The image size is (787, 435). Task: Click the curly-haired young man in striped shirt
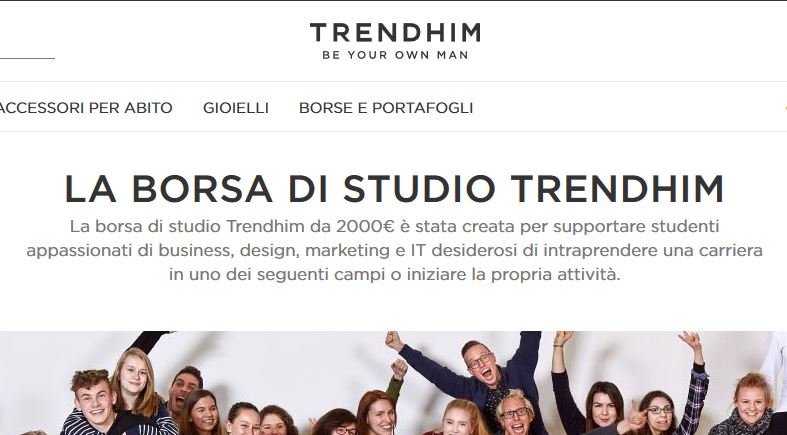(x=95, y=401)
